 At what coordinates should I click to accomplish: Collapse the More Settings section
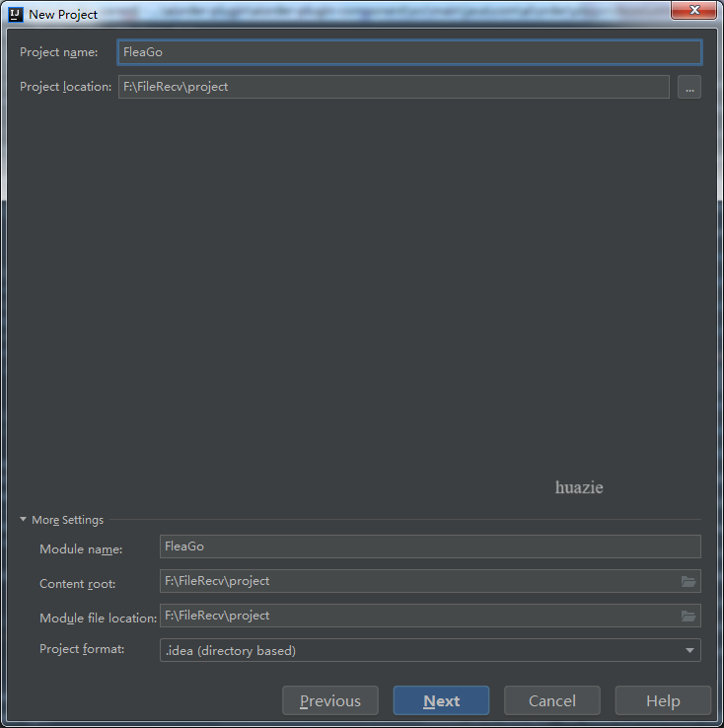click(24, 520)
